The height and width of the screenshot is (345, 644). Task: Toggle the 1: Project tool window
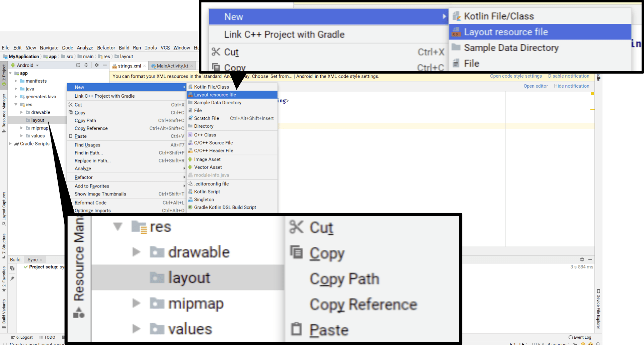(x=4, y=75)
